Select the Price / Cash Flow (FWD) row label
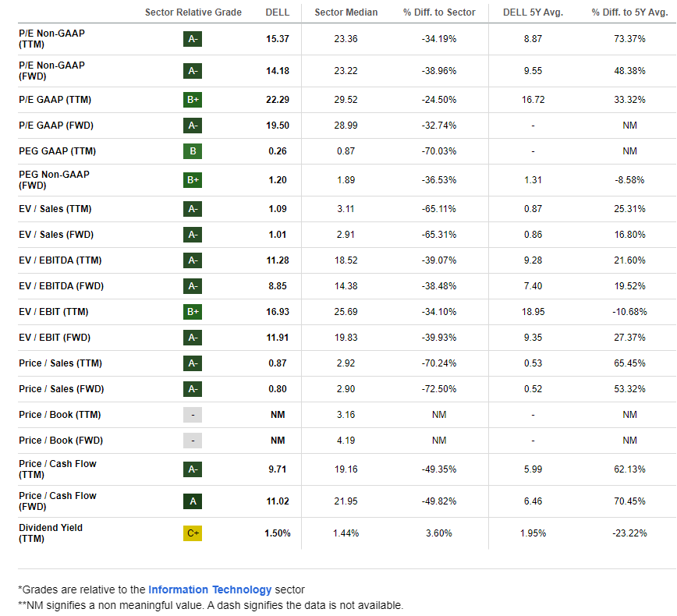 click(58, 501)
